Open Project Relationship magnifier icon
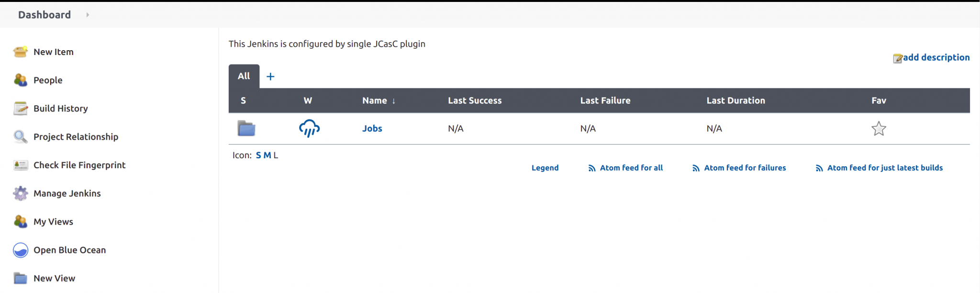Image resolution: width=980 pixels, height=293 pixels. [x=20, y=137]
